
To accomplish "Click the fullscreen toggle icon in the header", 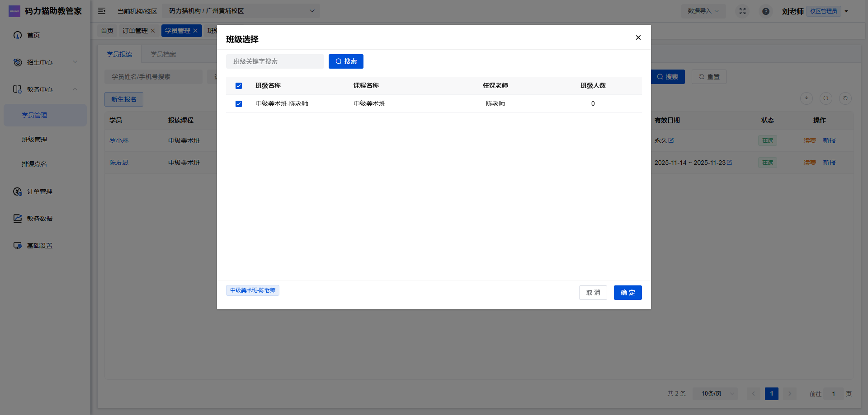I will point(742,11).
